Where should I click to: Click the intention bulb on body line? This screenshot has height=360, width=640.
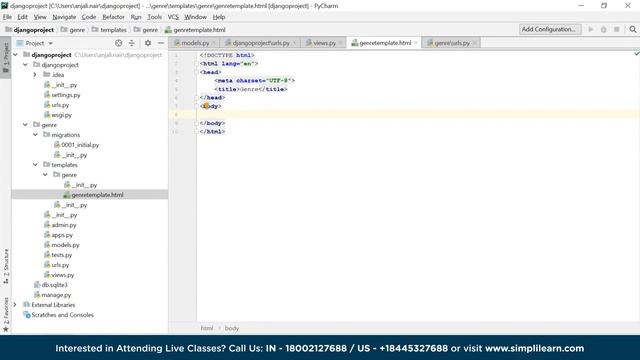207,106
